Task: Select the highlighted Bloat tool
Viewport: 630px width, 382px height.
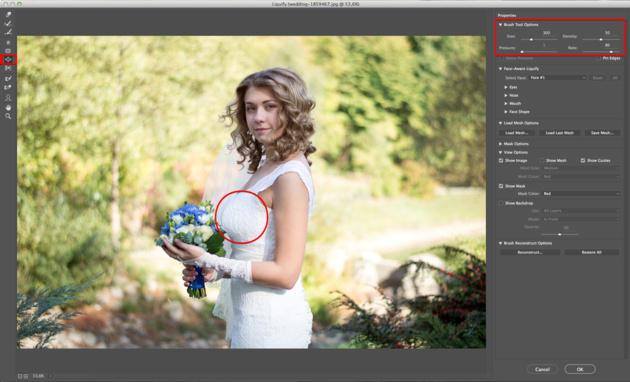Action: click(x=8, y=60)
